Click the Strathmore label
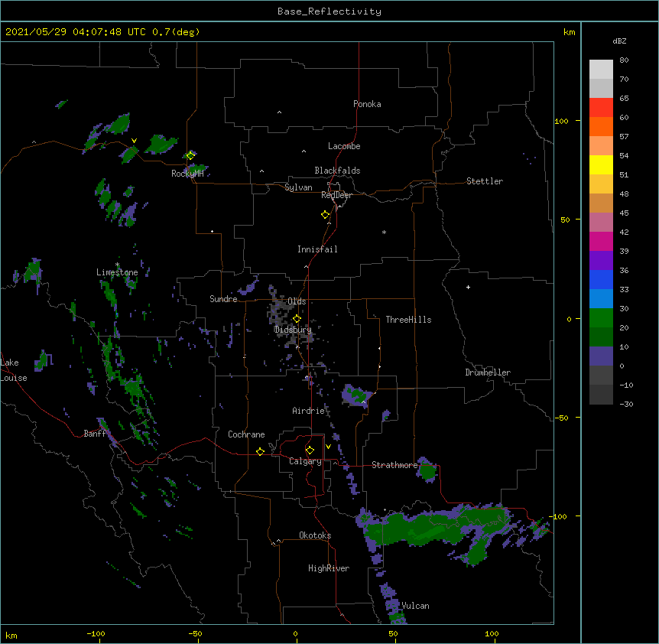 (394, 465)
